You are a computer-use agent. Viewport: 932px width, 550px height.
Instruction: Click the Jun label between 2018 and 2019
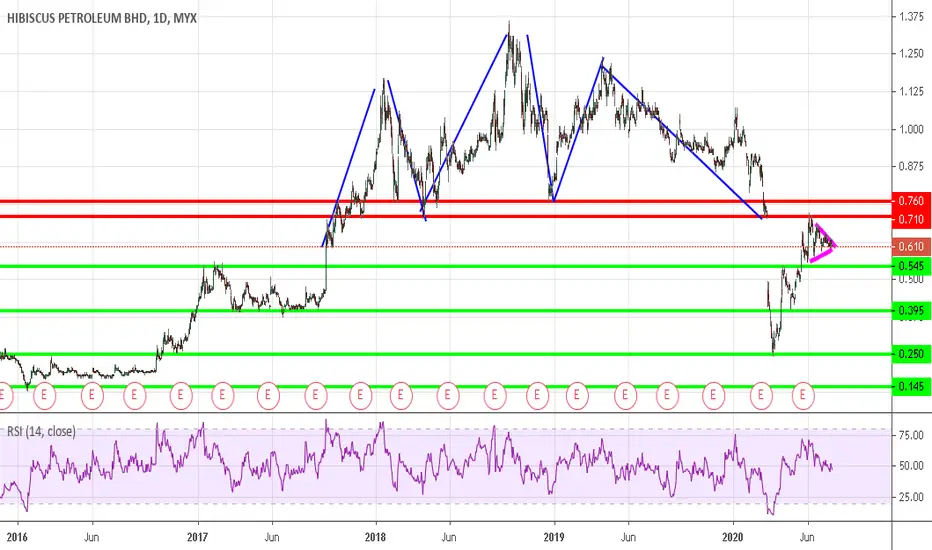point(449,538)
